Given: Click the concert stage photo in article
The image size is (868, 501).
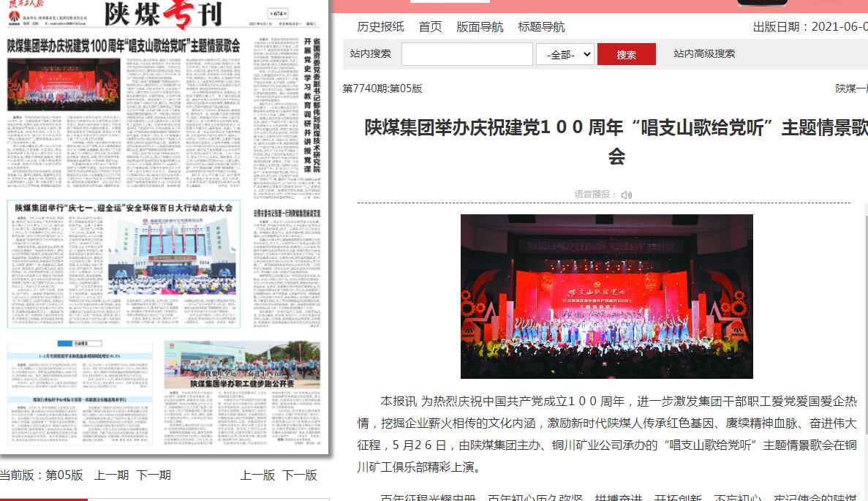Looking at the screenshot, I should click(606, 296).
